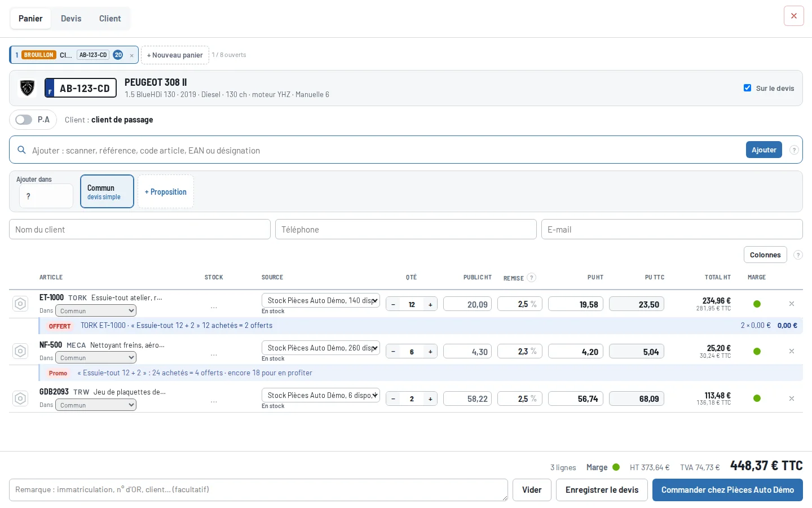Click the green Marge indicator in totals

616,467
